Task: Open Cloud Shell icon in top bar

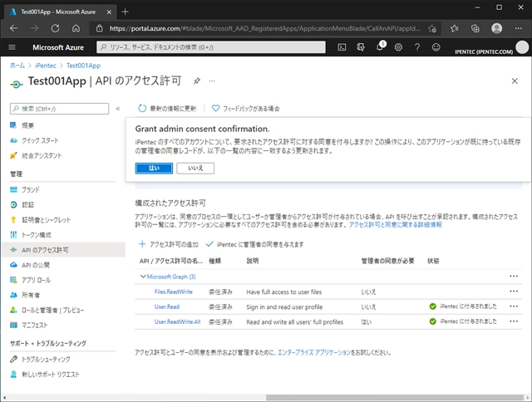Action: pyautogui.click(x=342, y=47)
